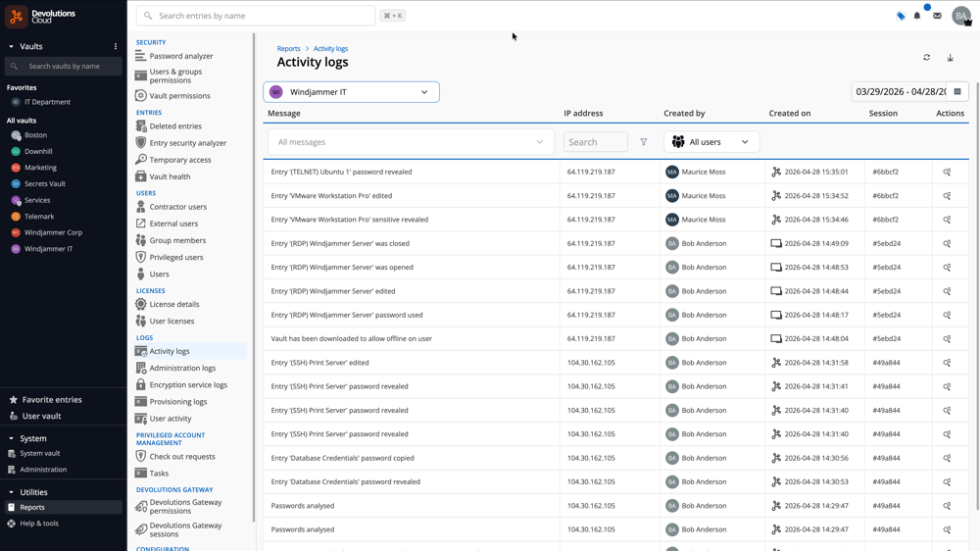Collapse the Vaults section

pos(11,46)
